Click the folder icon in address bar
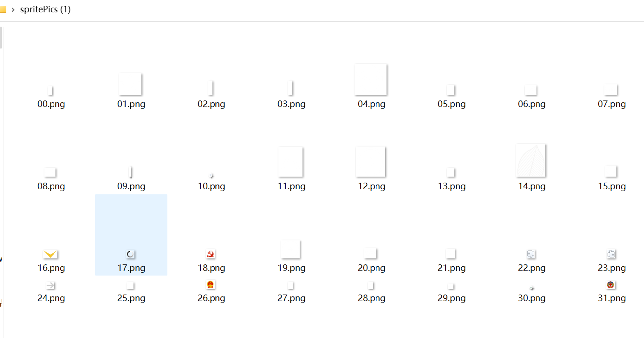Screen dimensions: 644x338 pos(3,9)
